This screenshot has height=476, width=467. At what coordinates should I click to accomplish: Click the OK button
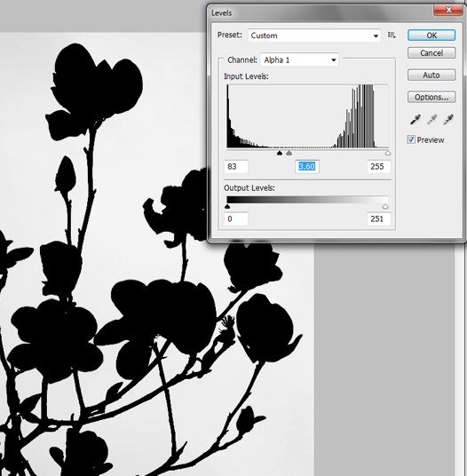point(431,36)
